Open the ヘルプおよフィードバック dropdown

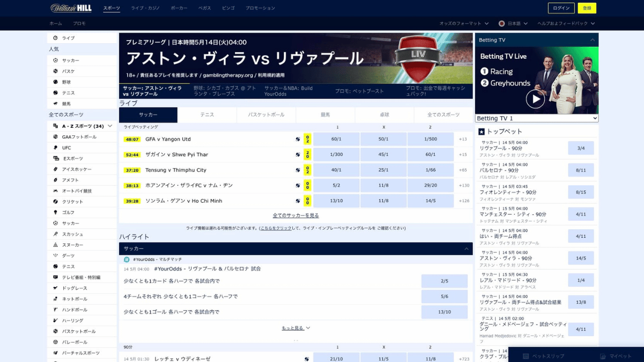566,24
